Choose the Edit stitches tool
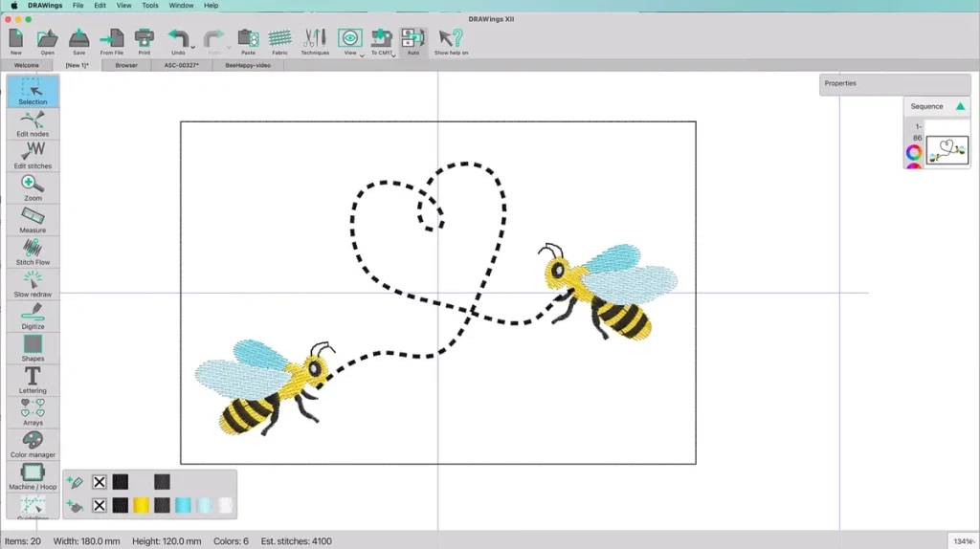 point(33,155)
